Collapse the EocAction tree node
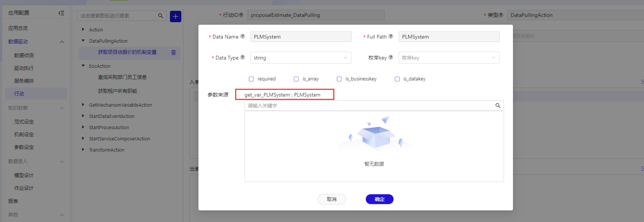This screenshot has width=644, height=222. (x=83, y=66)
